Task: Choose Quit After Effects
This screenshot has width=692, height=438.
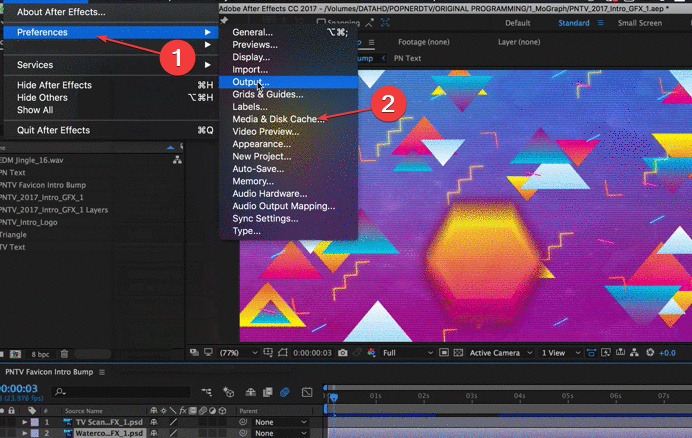Action: click(x=111, y=130)
